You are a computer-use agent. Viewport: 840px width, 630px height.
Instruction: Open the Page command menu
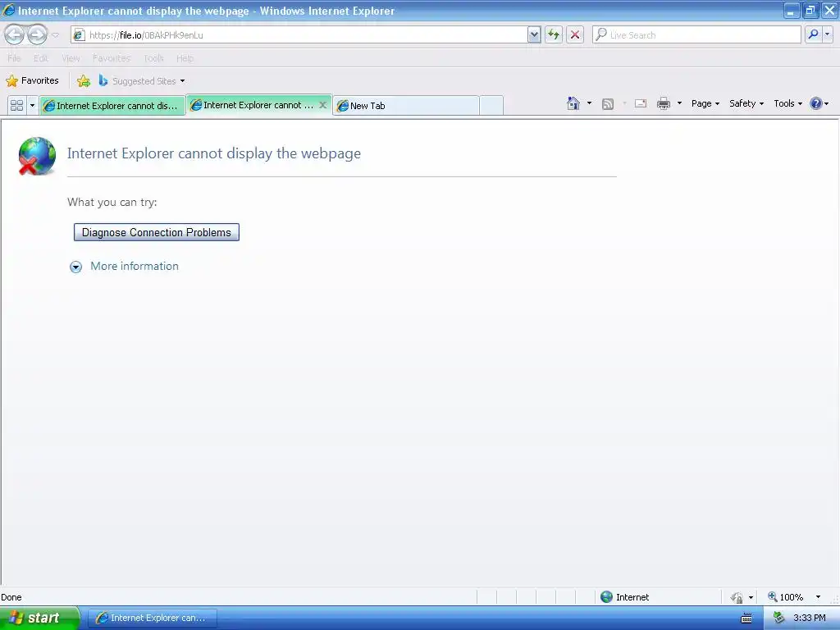click(x=705, y=103)
